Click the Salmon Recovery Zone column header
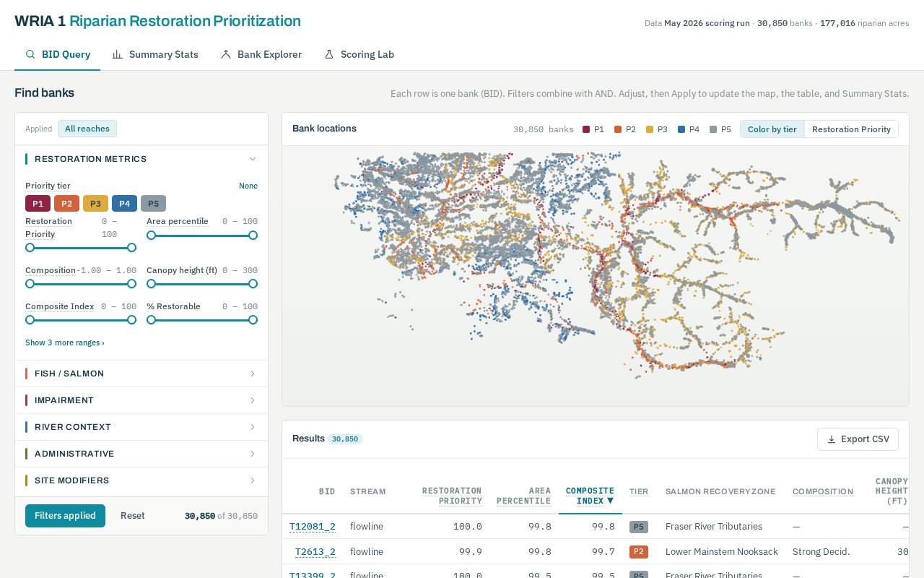This screenshot has width=924, height=578. point(720,491)
